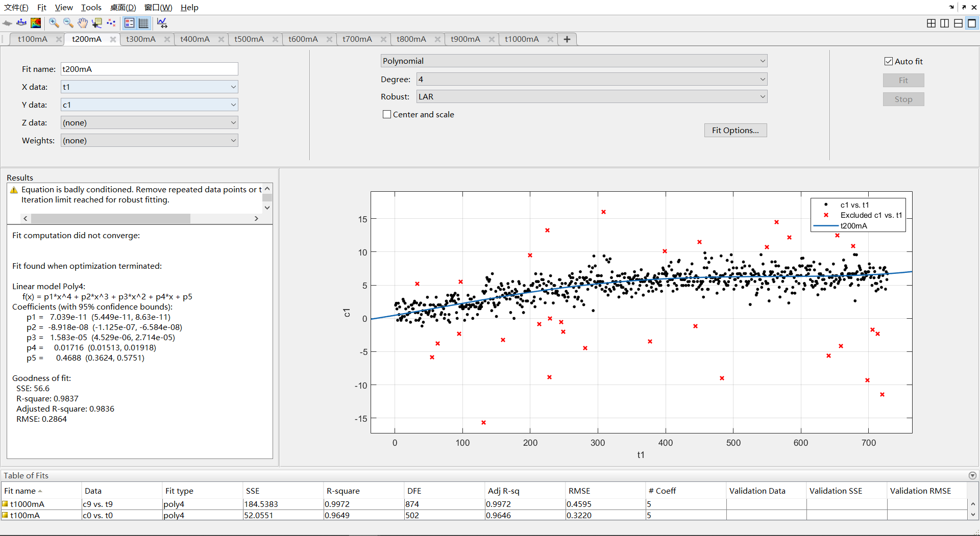The height and width of the screenshot is (536, 980).
Task: Close the t300mA fit tab
Action: (x=167, y=39)
